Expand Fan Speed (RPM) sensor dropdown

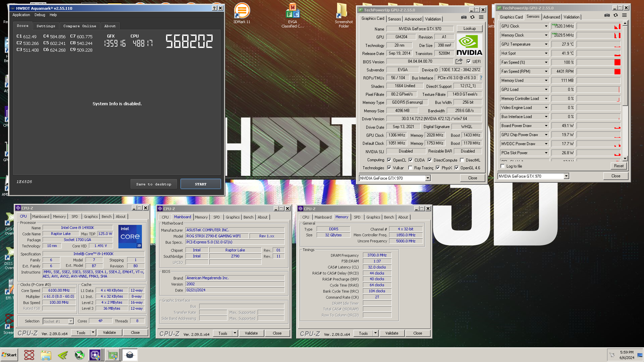pyautogui.click(x=546, y=71)
